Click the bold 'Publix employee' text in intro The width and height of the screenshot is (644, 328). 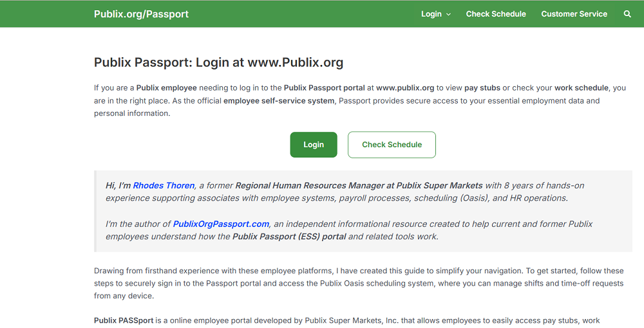166,87
